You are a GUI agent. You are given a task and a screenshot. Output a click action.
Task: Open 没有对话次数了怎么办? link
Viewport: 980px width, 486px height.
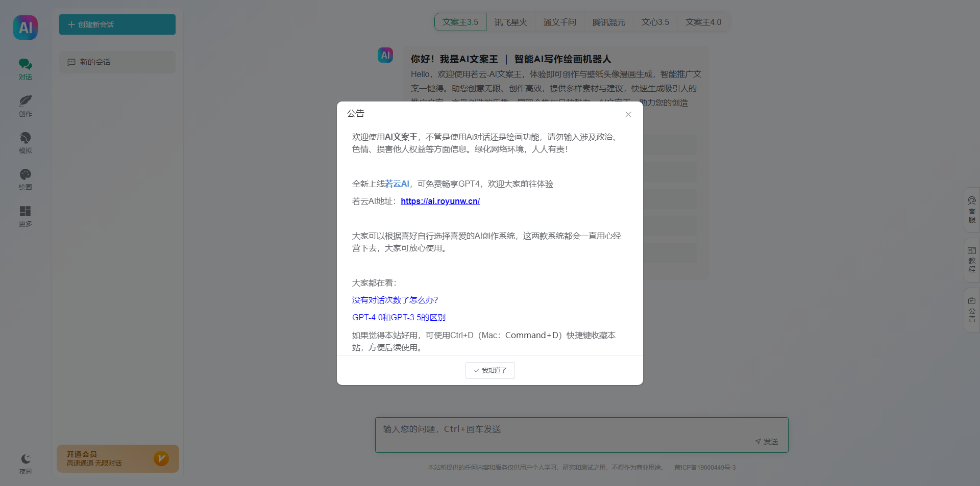click(395, 300)
